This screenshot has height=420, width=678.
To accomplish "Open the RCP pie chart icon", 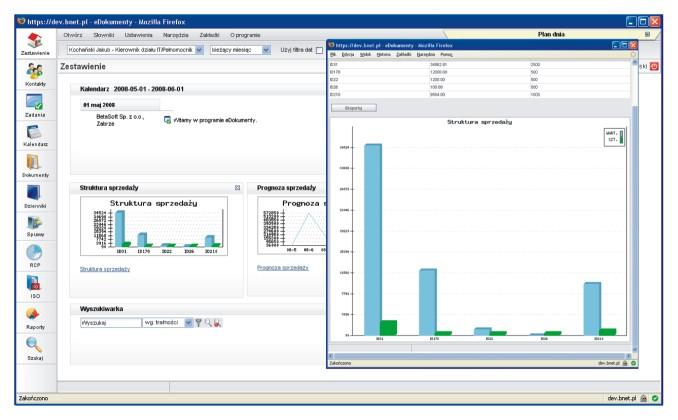I will [34, 252].
